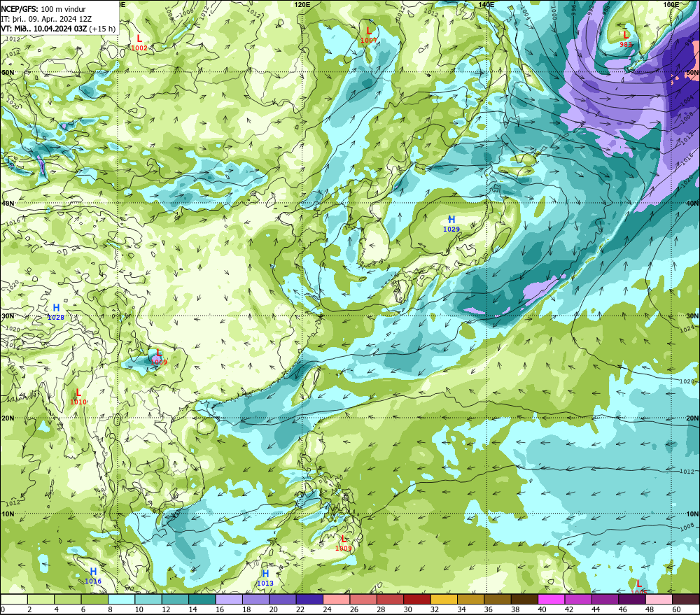This screenshot has width=700, height=615.
Task: Click the H 1016 high pressure label
Action: pyautogui.click(x=93, y=576)
